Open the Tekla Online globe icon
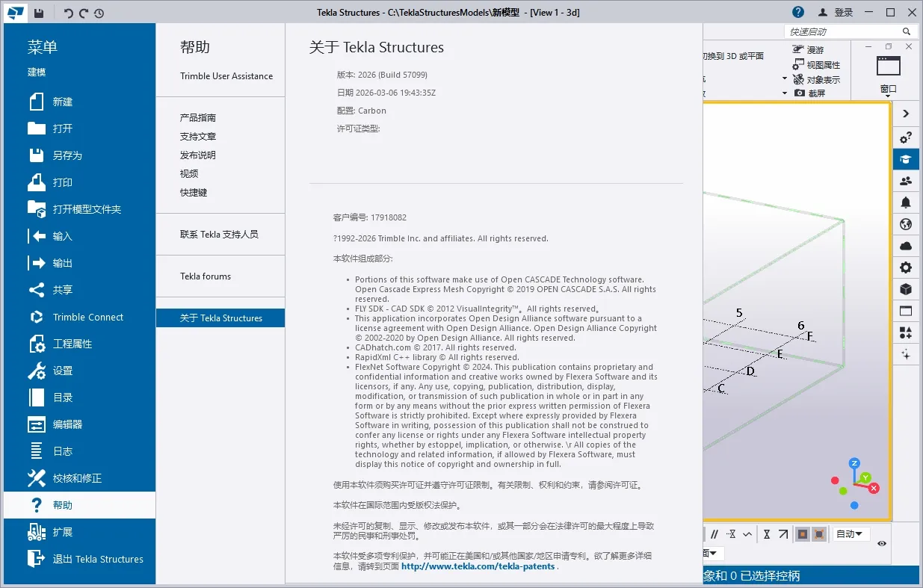This screenshot has width=923, height=588. 905,224
